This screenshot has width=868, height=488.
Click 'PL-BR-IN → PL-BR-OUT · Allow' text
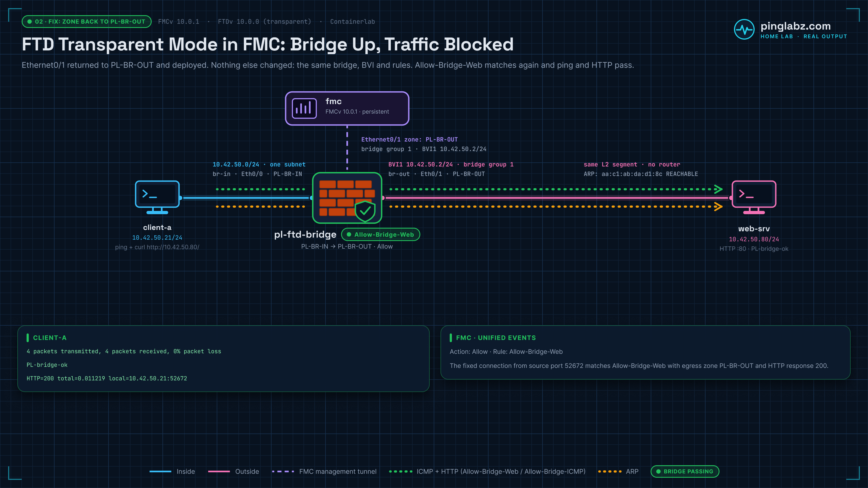pos(347,246)
